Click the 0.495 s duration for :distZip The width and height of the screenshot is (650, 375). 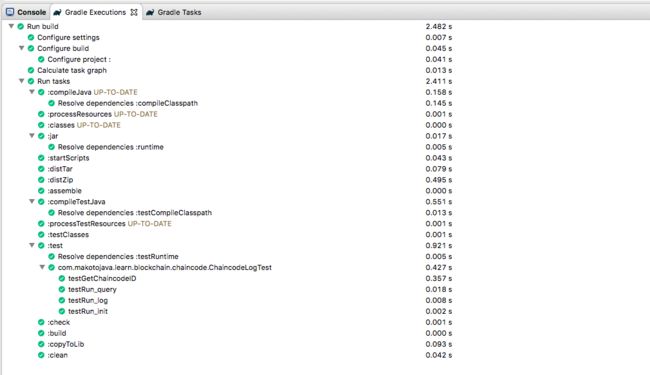coord(439,180)
